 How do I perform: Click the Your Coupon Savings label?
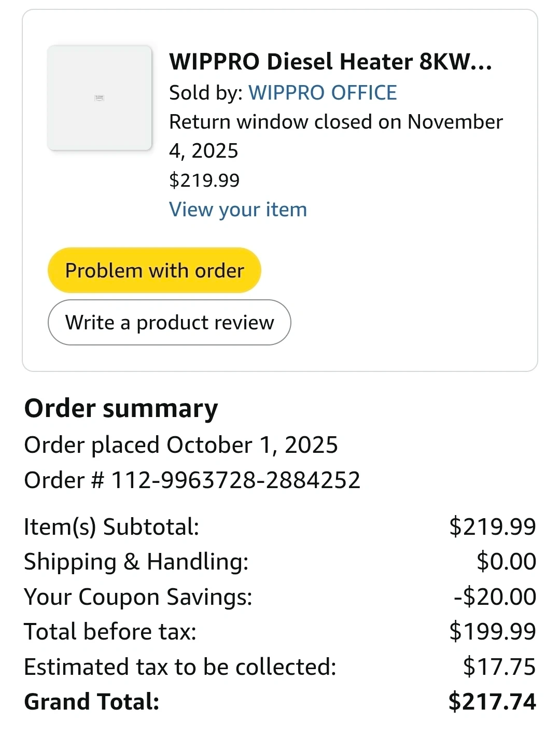click(138, 597)
